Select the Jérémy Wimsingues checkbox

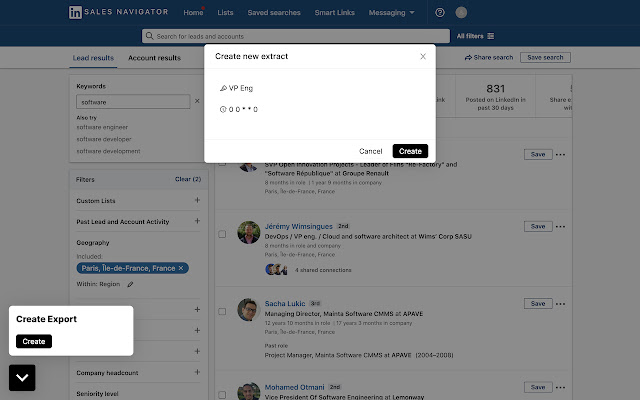(222, 234)
